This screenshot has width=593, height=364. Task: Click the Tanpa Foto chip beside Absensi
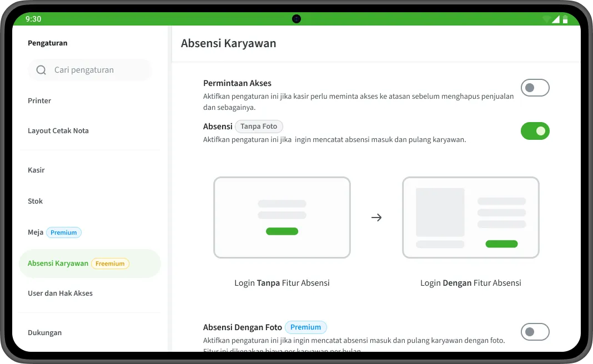[259, 127]
